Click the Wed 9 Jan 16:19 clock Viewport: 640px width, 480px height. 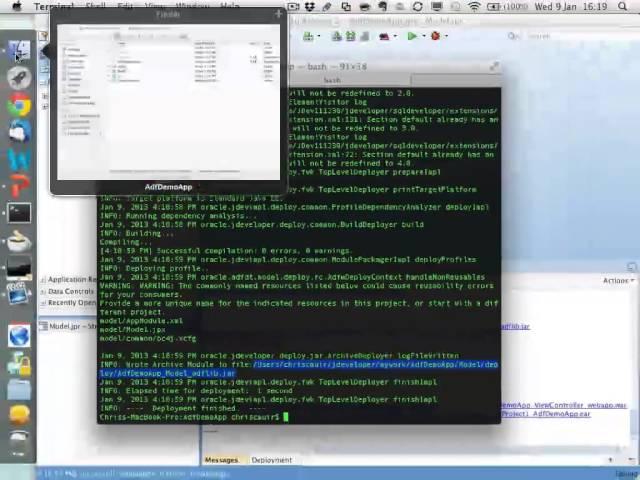573,6
